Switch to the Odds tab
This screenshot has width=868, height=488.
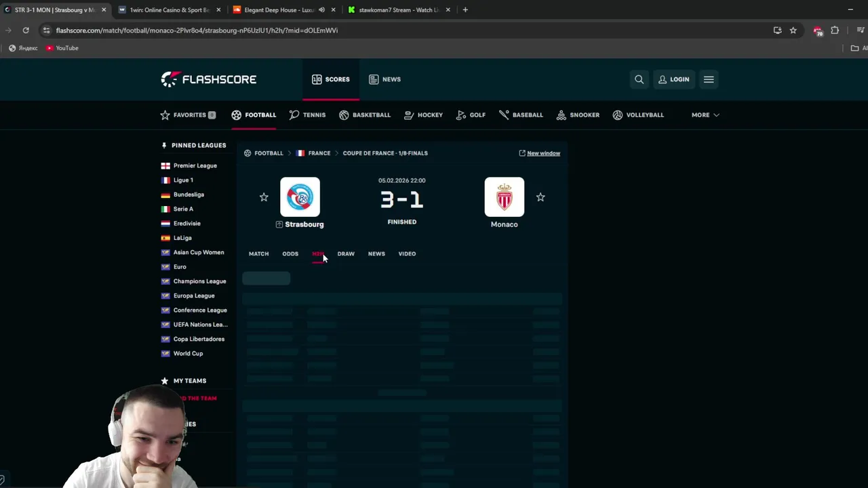click(290, 254)
